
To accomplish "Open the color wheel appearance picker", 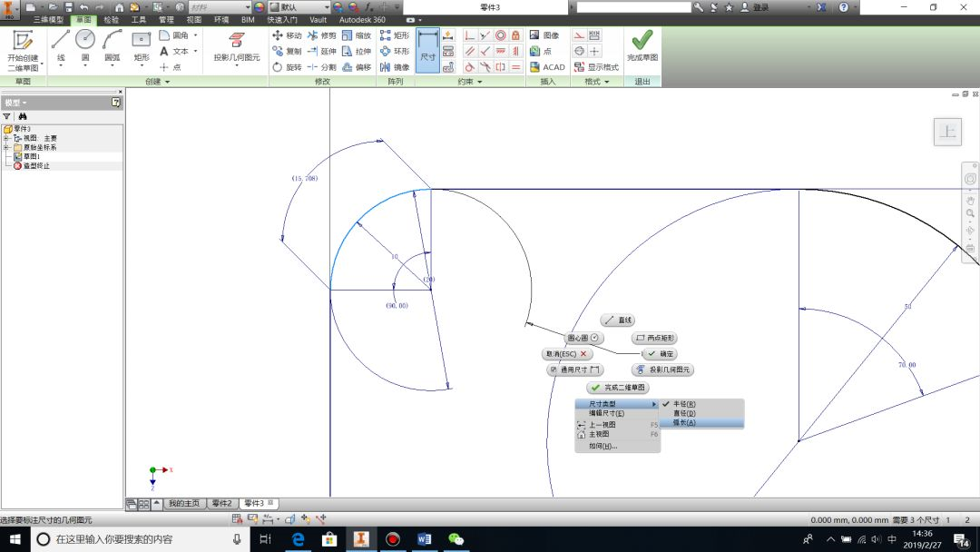I will [x=260, y=7].
